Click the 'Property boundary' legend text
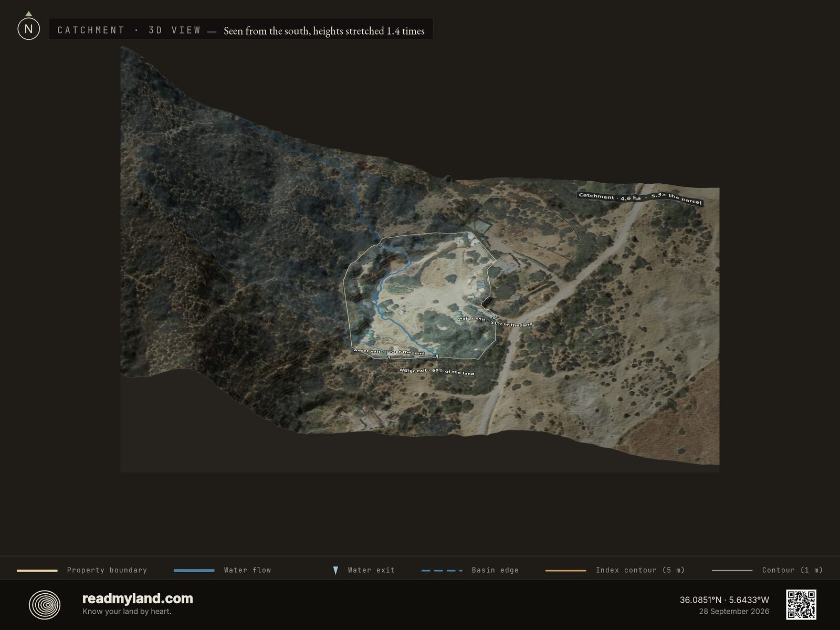This screenshot has width=840, height=630. coord(107,570)
